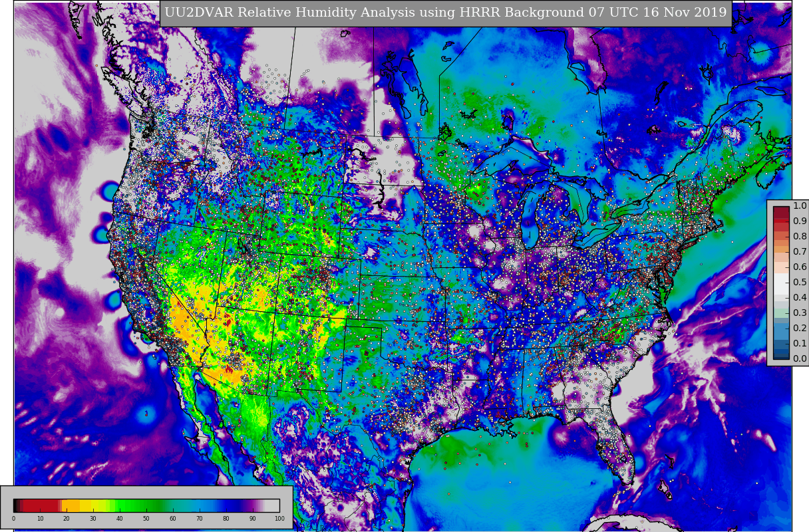Click the 0.9 label on vertical colorbar
This screenshot has height=532, width=809.
[x=800, y=221]
